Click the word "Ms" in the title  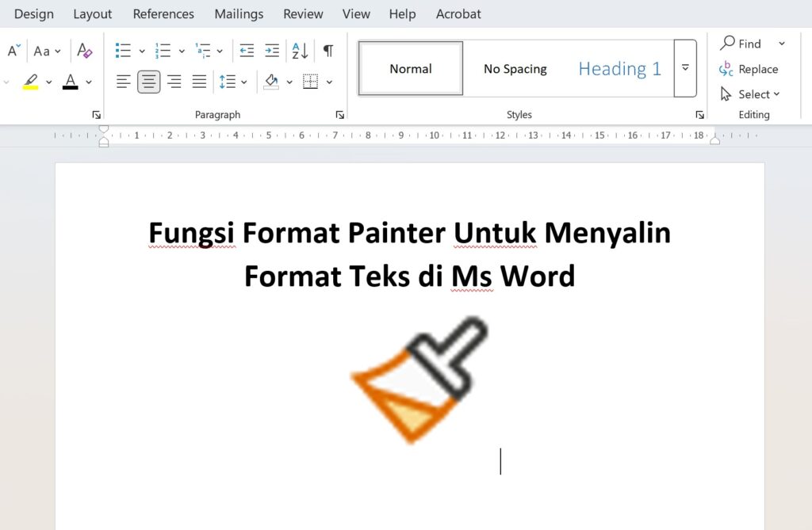[471, 276]
